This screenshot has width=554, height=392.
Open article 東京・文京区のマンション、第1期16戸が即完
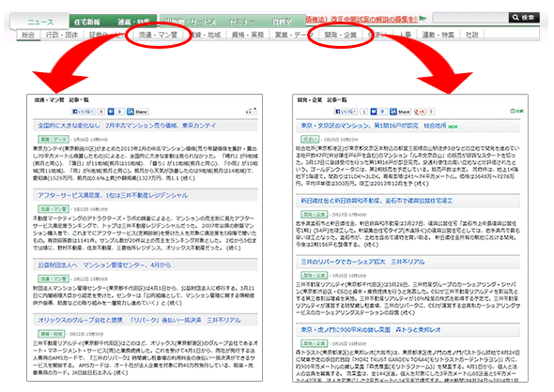[373, 126]
